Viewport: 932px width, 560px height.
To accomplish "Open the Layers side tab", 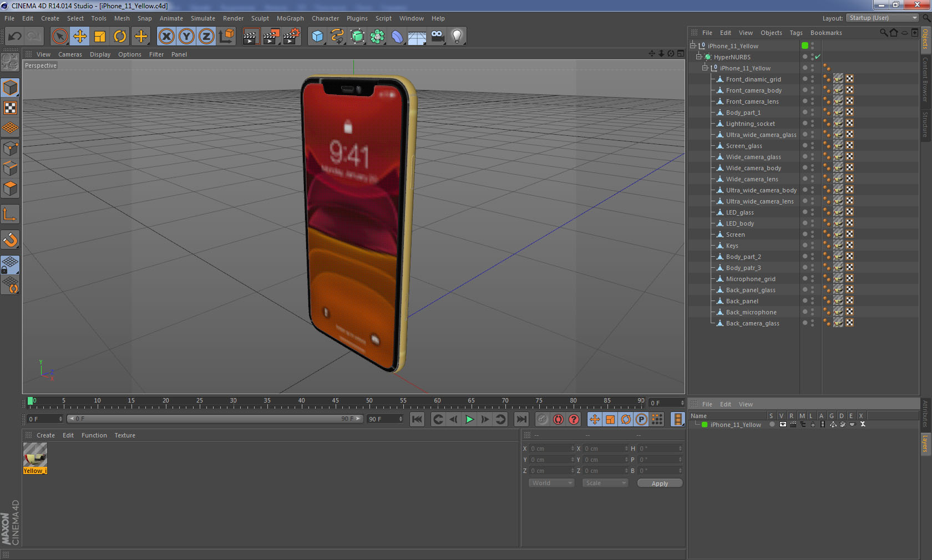I will (x=925, y=444).
